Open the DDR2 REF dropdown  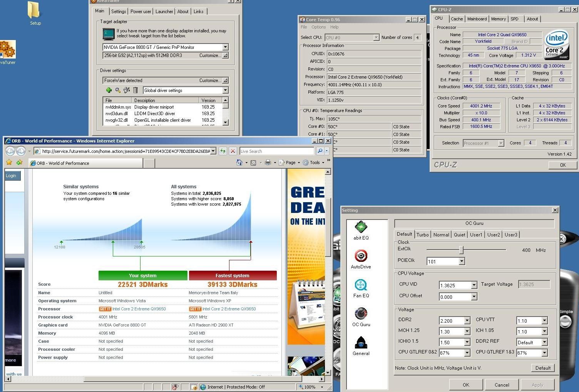pyautogui.click(x=544, y=342)
